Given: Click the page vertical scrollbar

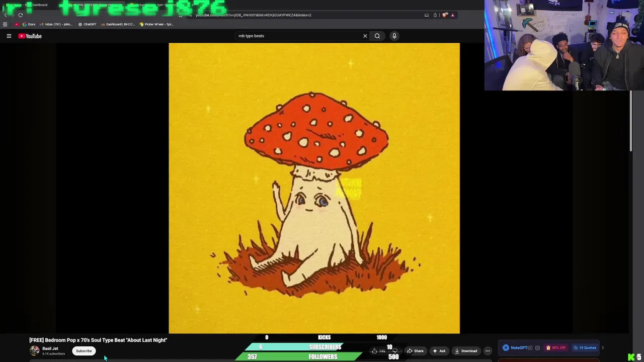Looking at the screenshot, I should pos(631,121).
